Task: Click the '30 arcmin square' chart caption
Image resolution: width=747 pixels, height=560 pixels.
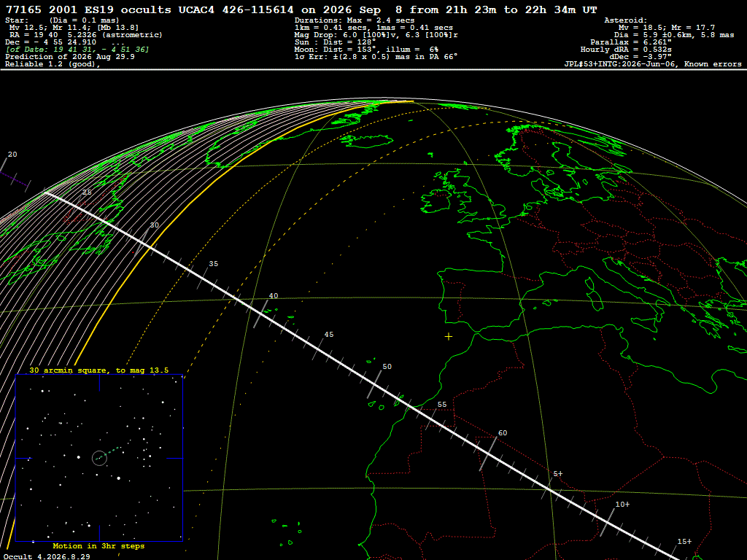Action: [x=98, y=370]
